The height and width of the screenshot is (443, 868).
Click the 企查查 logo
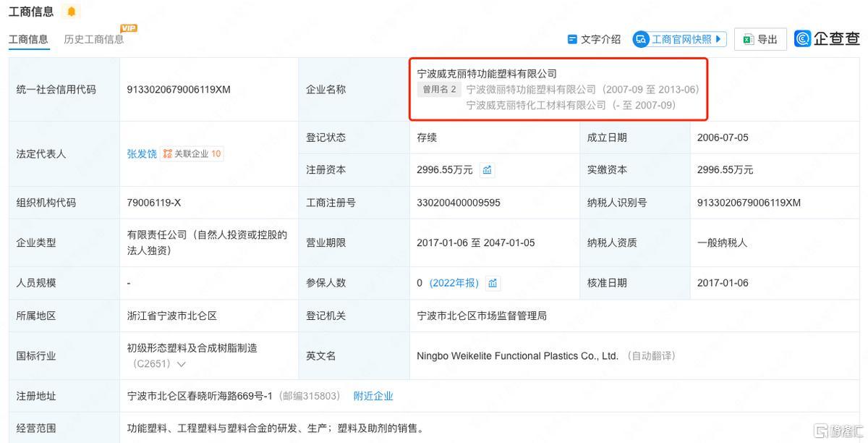pyautogui.click(x=827, y=39)
